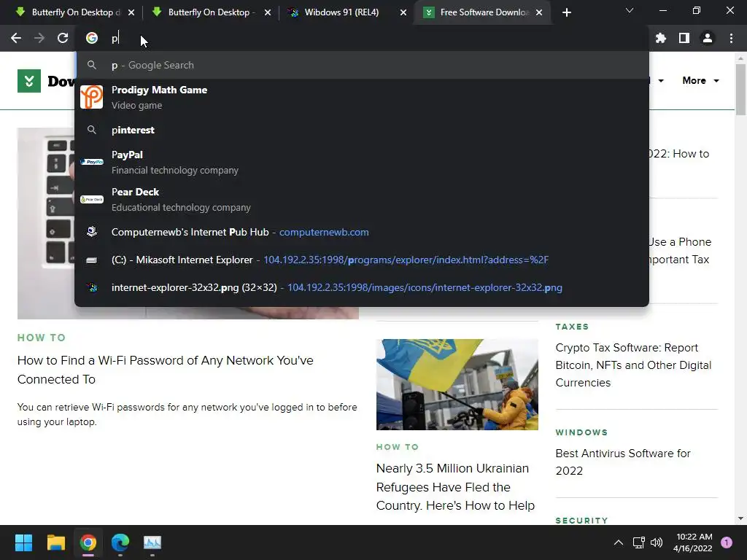
Task: Open Computernewb's Internet Pub Hub suggestion
Action: point(362,232)
